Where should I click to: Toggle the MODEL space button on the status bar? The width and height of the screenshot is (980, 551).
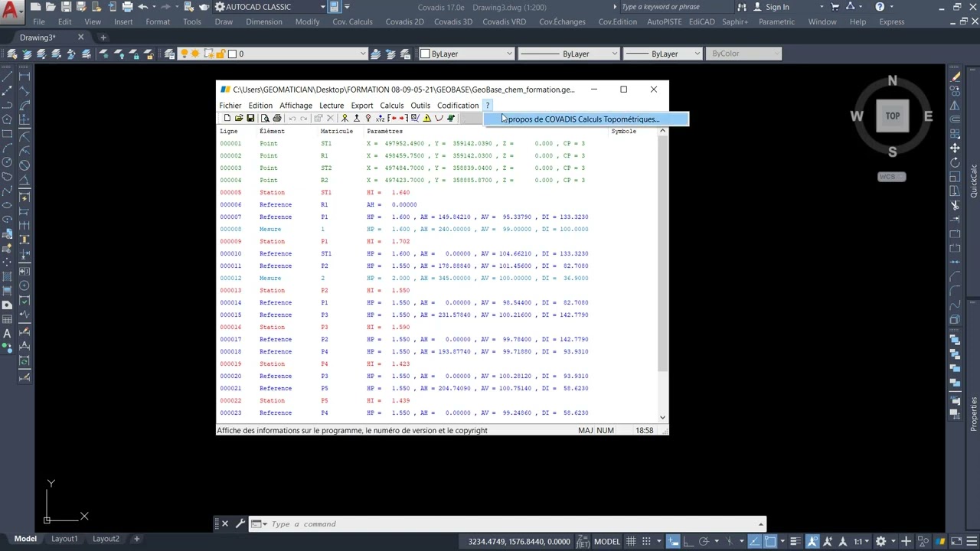606,541
